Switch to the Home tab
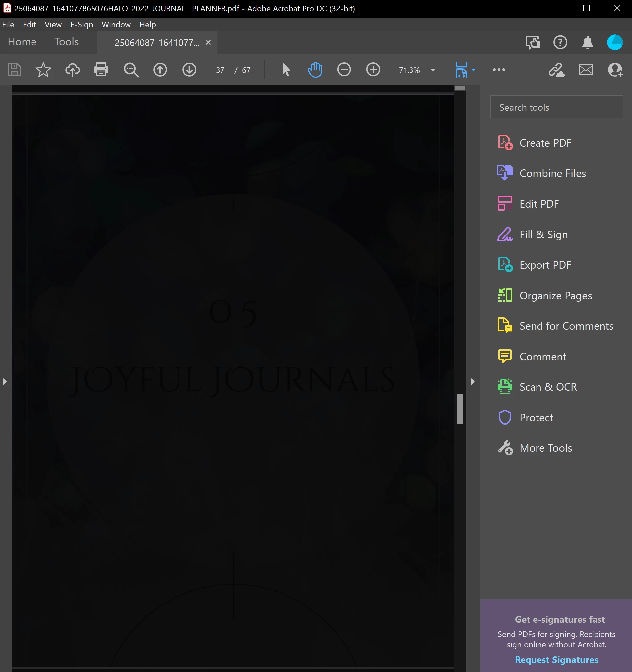The width and height of the screenshot is (632, 672). coord(22,42)
